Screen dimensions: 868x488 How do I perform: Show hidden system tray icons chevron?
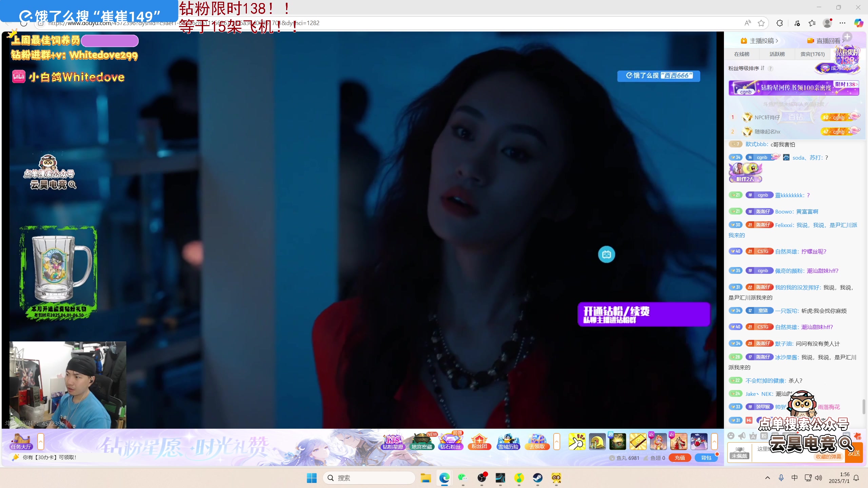(x=768, y=478)
